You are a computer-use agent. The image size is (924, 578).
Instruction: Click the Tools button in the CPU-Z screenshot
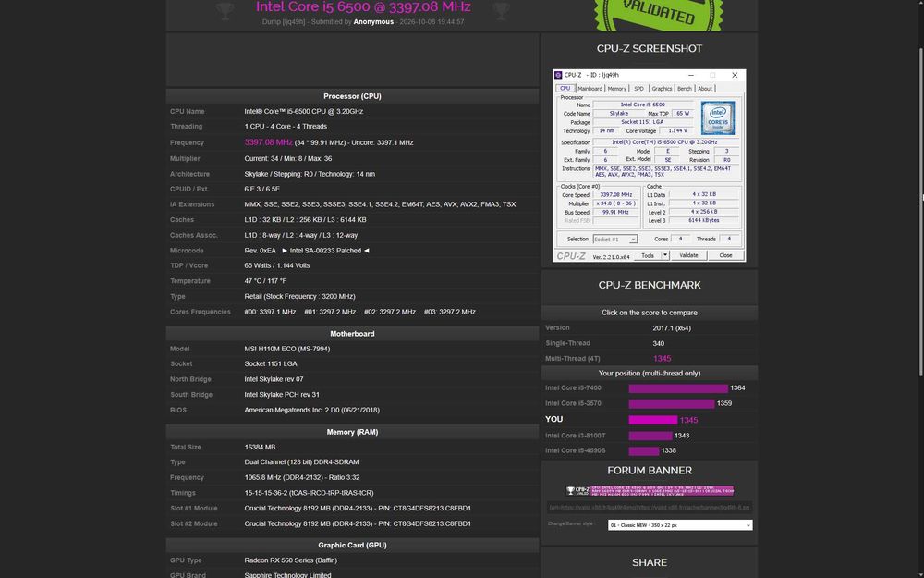648,255
